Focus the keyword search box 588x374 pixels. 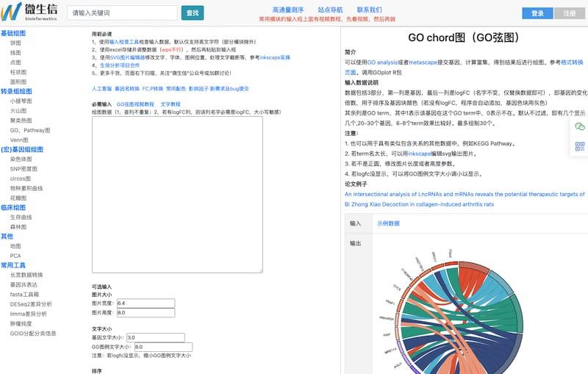[122, 12]
